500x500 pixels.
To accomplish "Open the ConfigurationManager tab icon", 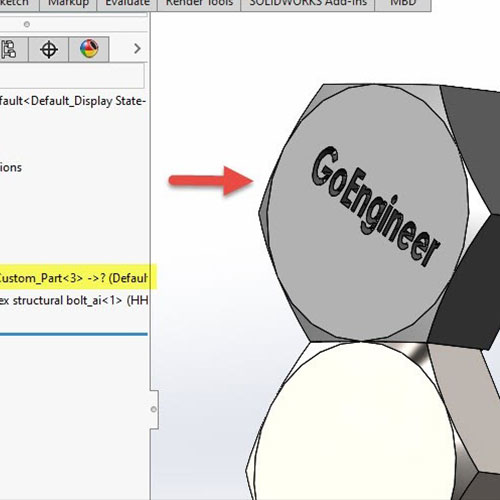I will (9, 49).
